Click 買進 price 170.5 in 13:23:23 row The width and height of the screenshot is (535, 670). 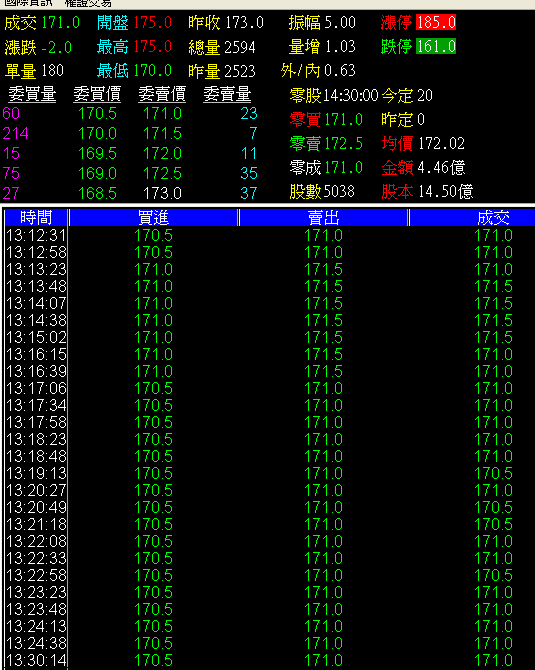pos(153,592)
